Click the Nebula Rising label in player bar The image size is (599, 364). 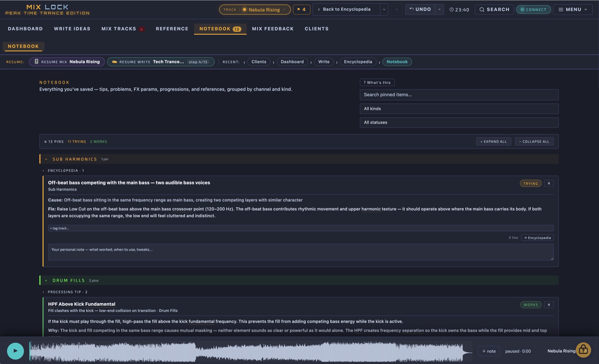click(x=561, y=351)
